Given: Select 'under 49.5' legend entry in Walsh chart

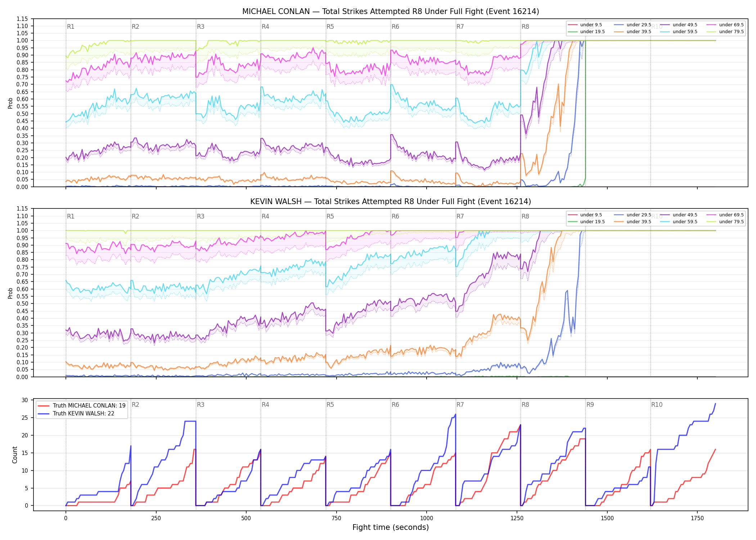Looking at the screenshot, I should pyautogui.click(x=679, y=215).
